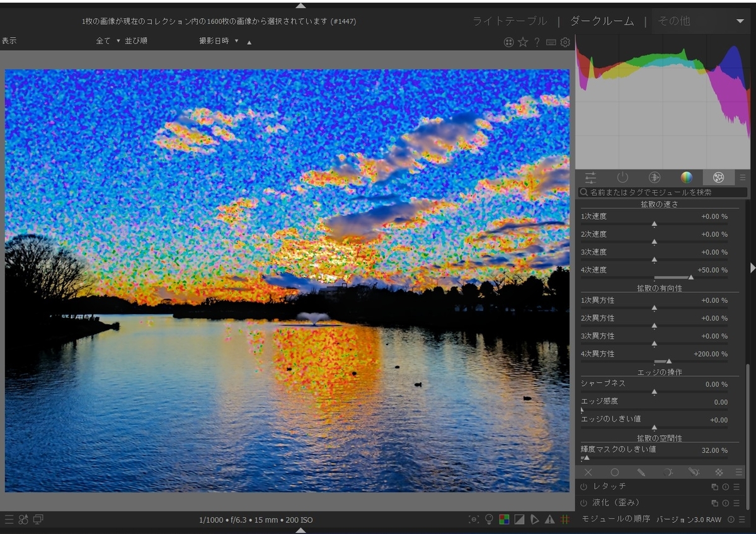Select the raster mask checkerboard option
The height and width of the screenshot is (534, 756).
click(x=719, y=472)
